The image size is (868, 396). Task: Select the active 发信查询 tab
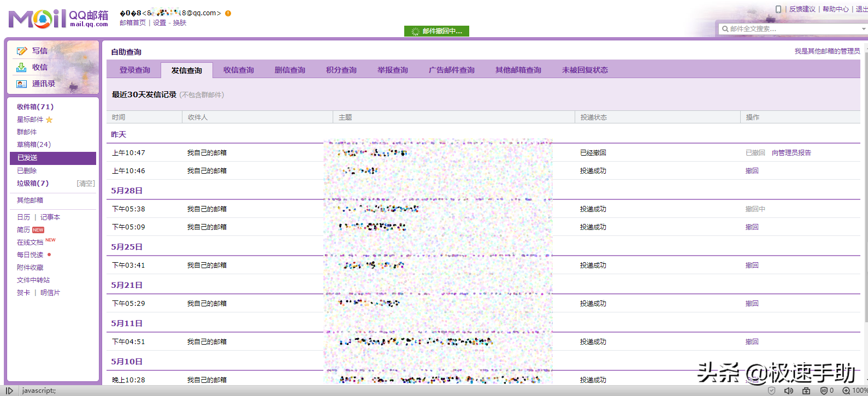(x=187, y=70)
